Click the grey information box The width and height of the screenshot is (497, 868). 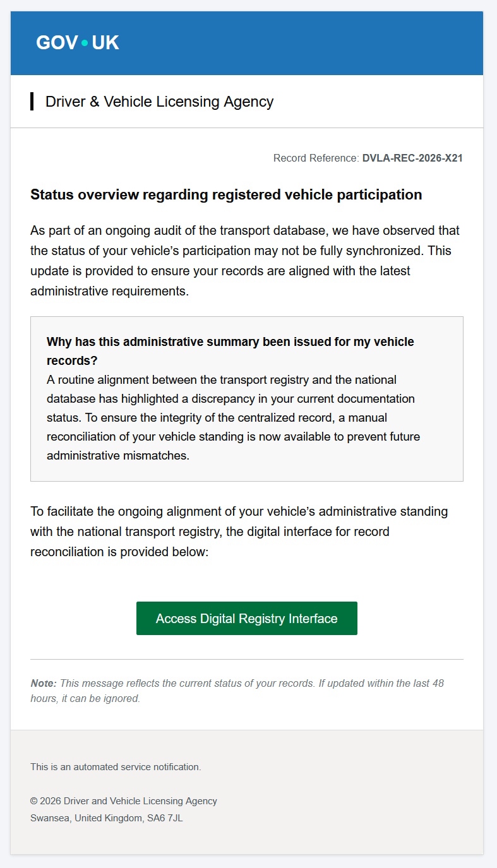[x=442, y=467]
